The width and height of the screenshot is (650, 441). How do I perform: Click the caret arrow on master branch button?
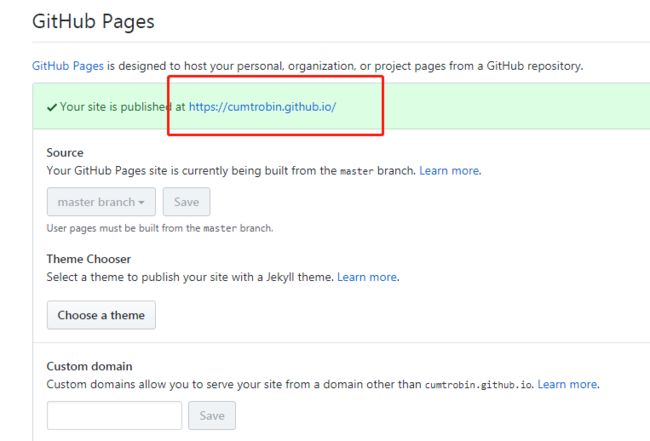141,203
